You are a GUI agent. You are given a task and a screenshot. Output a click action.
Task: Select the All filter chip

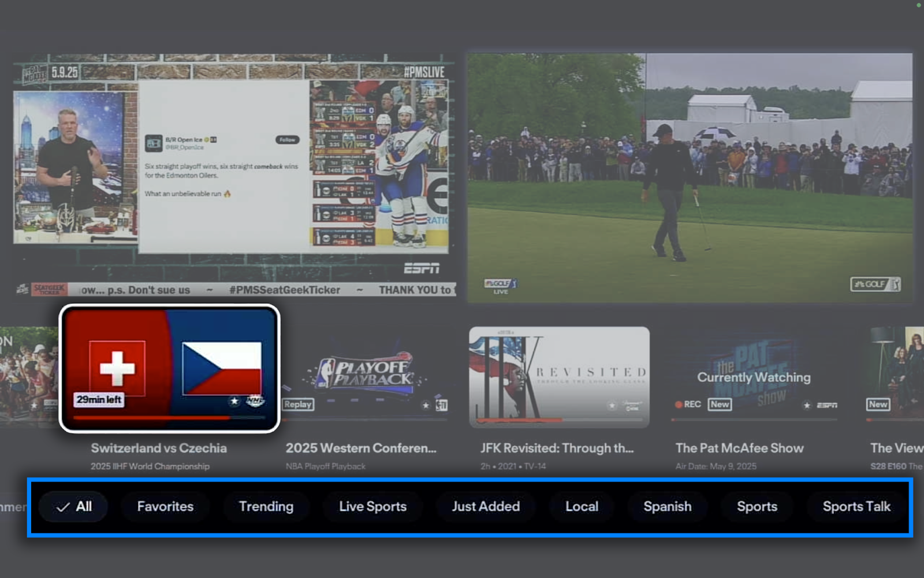73,507
